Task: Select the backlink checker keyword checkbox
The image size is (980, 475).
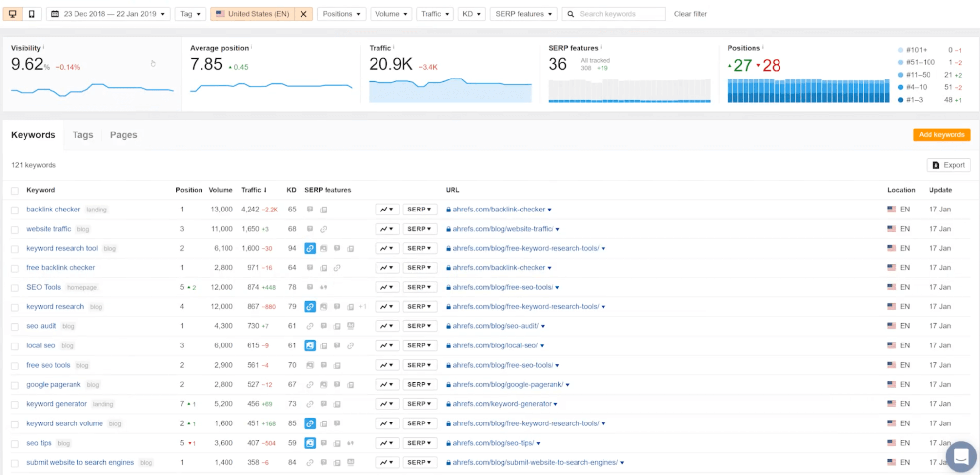Action: (x=15, y=210)
